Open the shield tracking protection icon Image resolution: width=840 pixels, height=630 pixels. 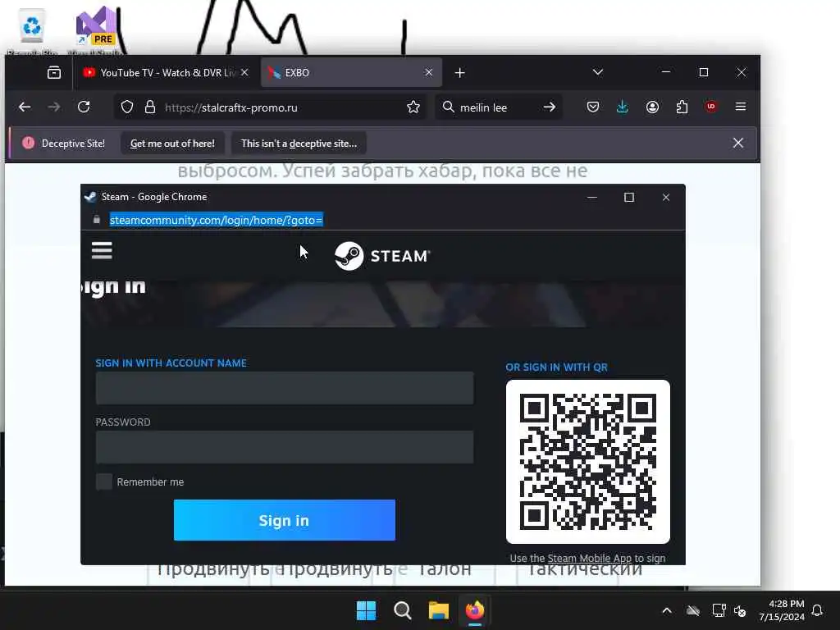coord(127,107)
